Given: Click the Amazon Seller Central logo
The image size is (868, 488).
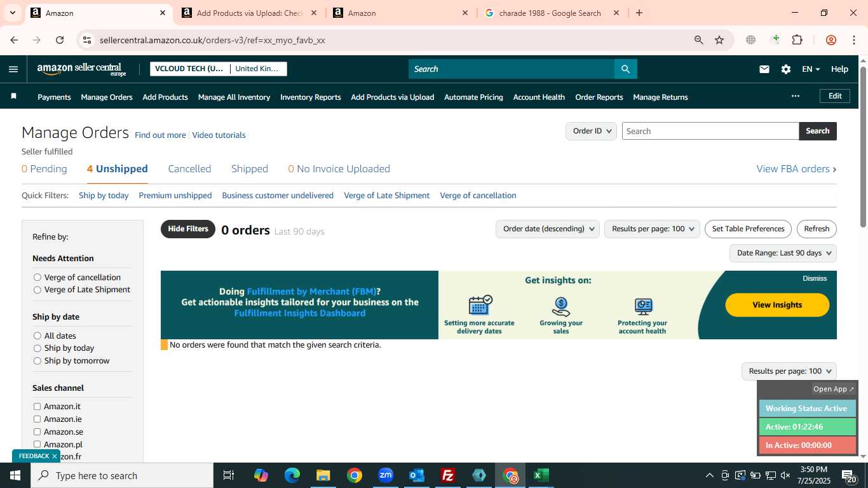Looking at the screenshot, I should coord(81,69).
